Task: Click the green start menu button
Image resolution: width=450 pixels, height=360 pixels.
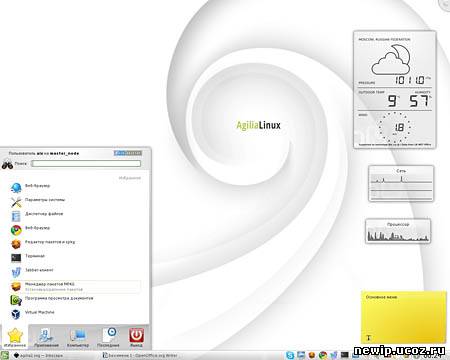Action: pos(5,355)
